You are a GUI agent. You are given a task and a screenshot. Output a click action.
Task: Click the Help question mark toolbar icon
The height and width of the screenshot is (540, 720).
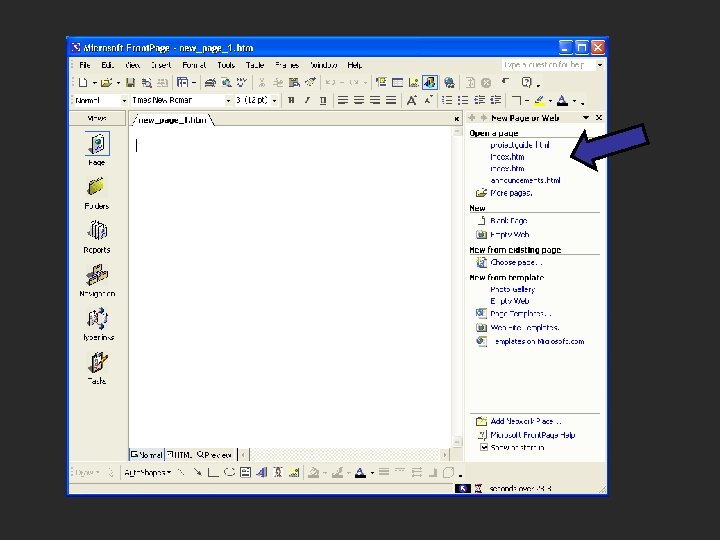pos(526,83)
